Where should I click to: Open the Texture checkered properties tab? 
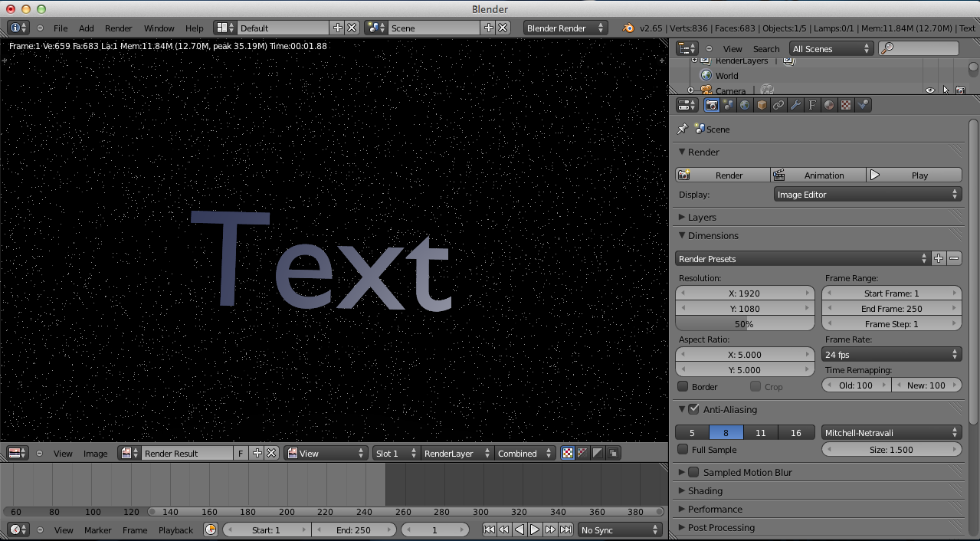(x=845, y=105)
